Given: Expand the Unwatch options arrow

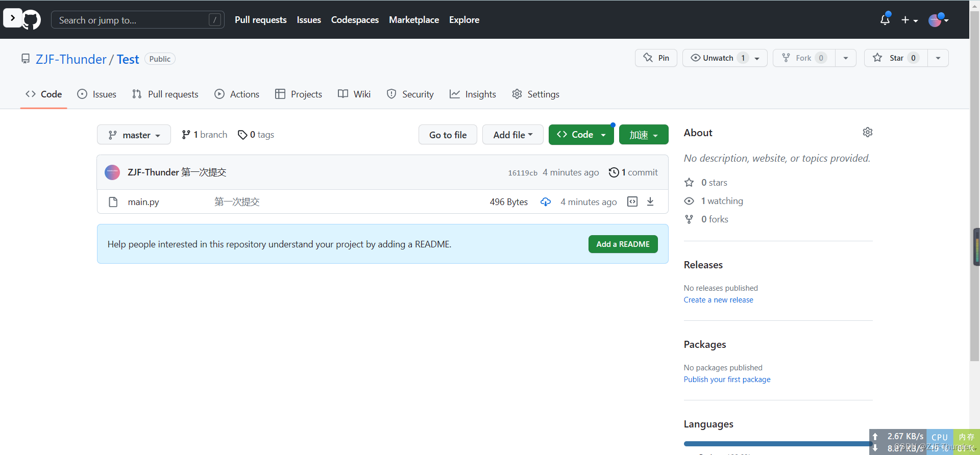Looking at the screenshot, I should 757,58.
